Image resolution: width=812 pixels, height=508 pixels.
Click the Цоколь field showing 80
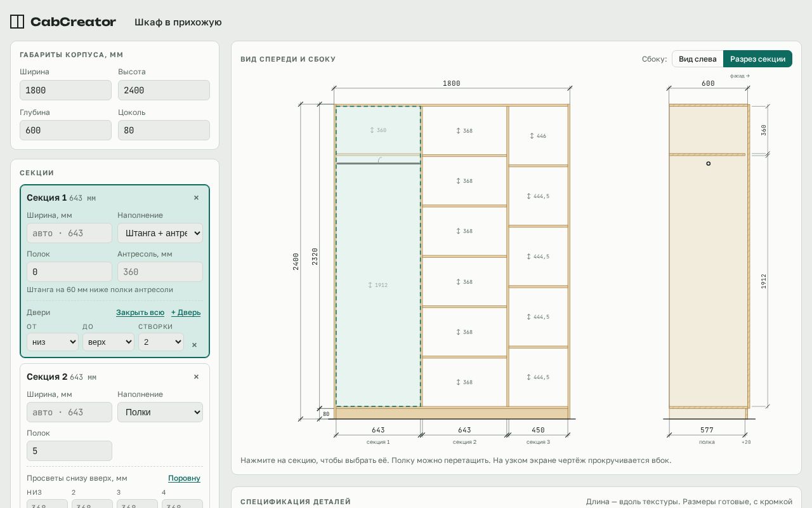(x=164, y=130)
